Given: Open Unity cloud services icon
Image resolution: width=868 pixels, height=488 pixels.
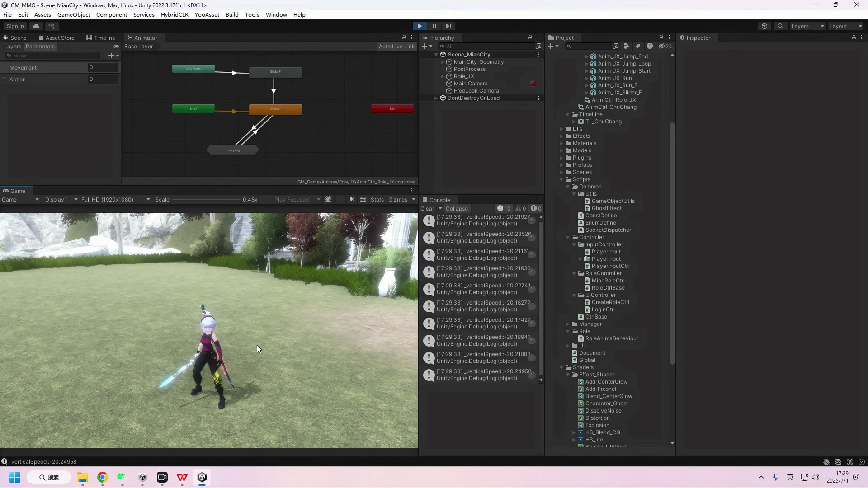Looking at the screenshot, I should (x=36, y=26).
